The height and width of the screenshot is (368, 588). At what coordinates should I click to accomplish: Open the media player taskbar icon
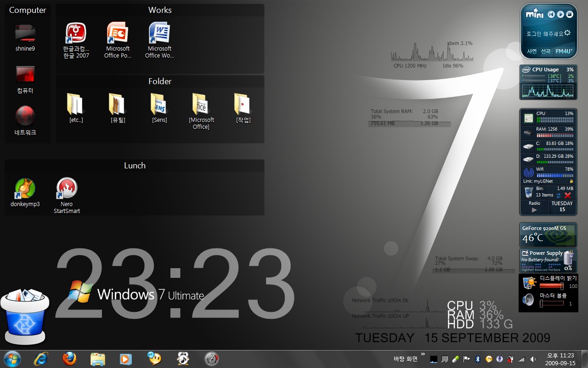(x=125, y=359)
